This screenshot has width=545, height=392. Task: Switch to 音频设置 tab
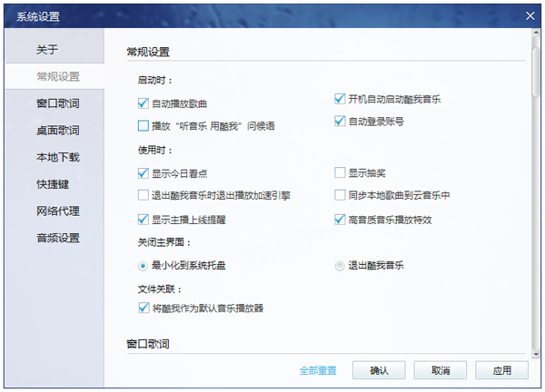pos(58,239)
